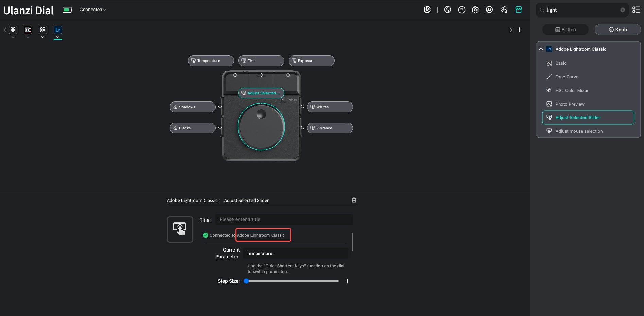Open the CapCut profile icon
This screenshot has height=316, width=644.
28,30
